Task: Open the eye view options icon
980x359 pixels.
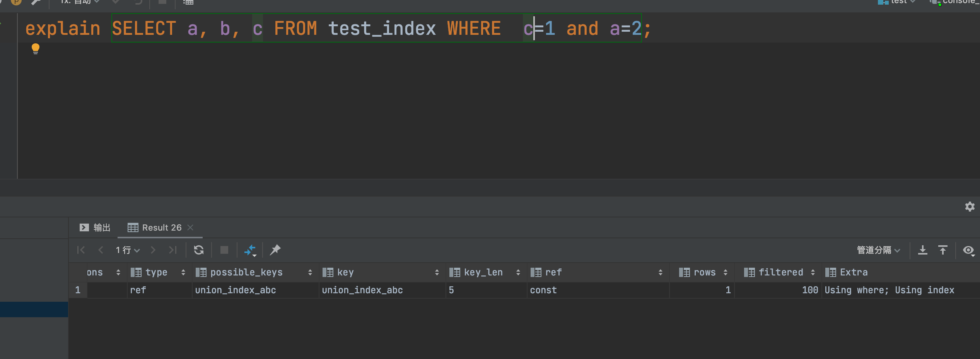Action: (x=968, y=250)
